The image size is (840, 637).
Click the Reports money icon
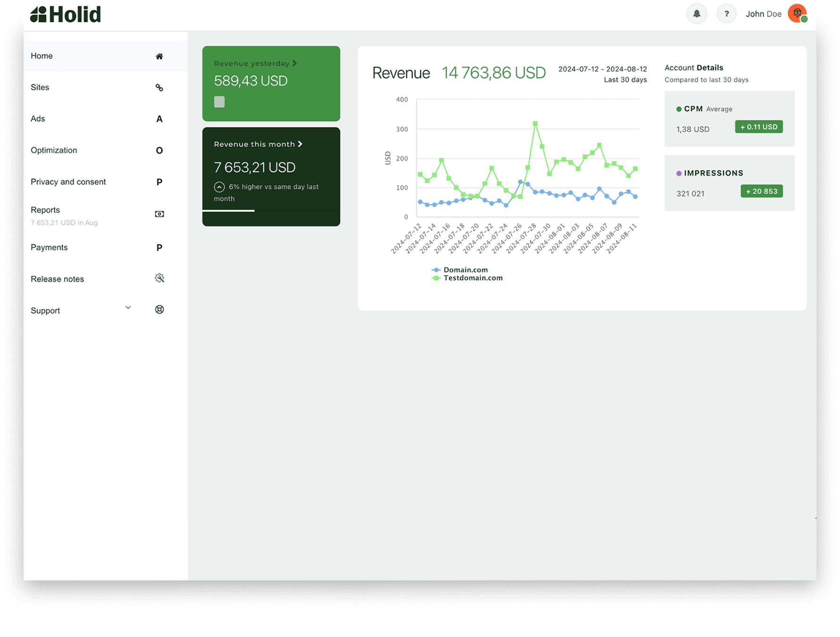160,214
